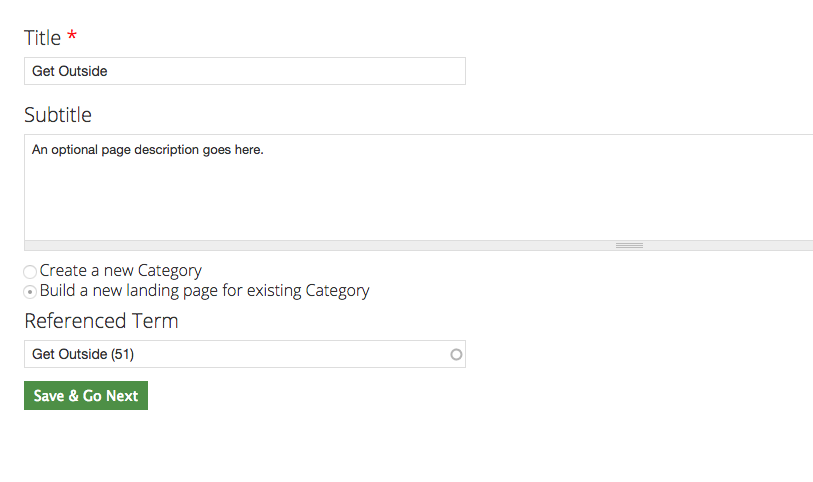813x482 pixels.
Task: Select the Build a new landing page radio
Action: coord(30,292)
